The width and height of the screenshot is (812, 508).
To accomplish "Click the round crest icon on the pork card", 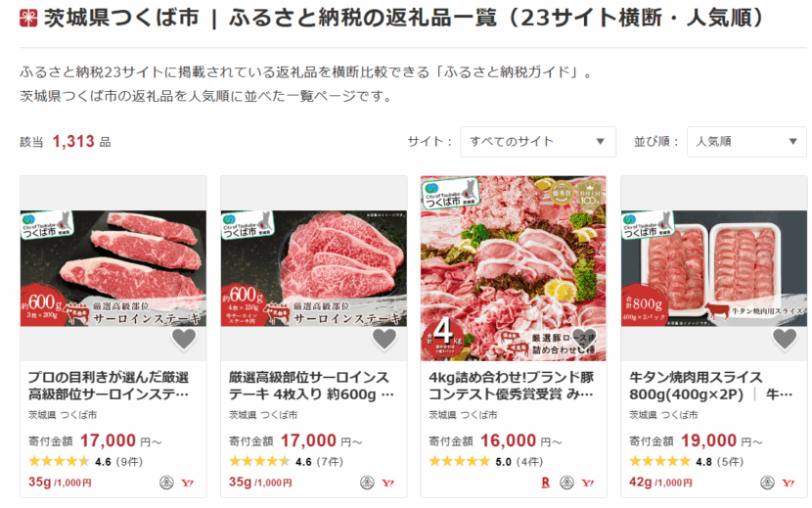I will 567,483.
